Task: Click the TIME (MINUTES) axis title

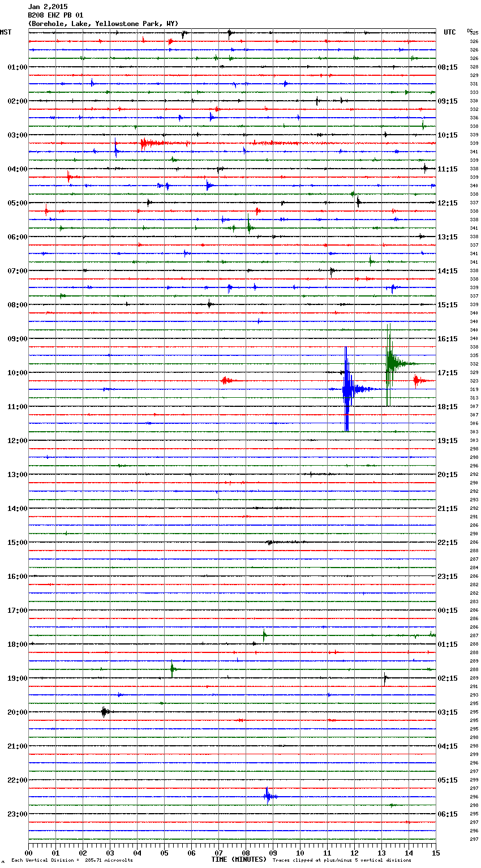Action: point(239,860)
